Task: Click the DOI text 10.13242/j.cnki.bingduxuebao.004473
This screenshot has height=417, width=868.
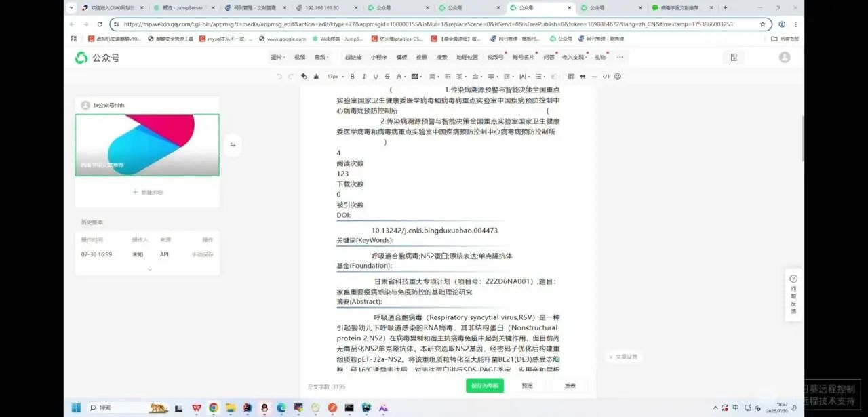Action: point(435,231)
